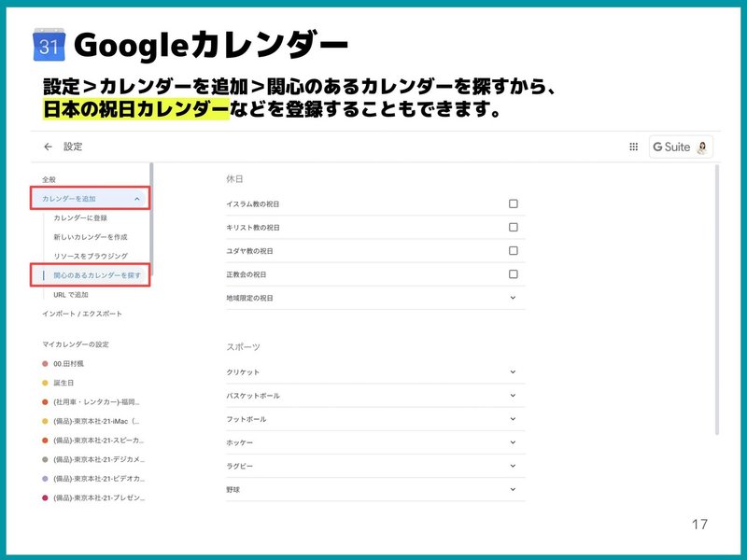Open the Google apps grid icon
Screen dimensions: 747x560
click(x=634, y=147)
